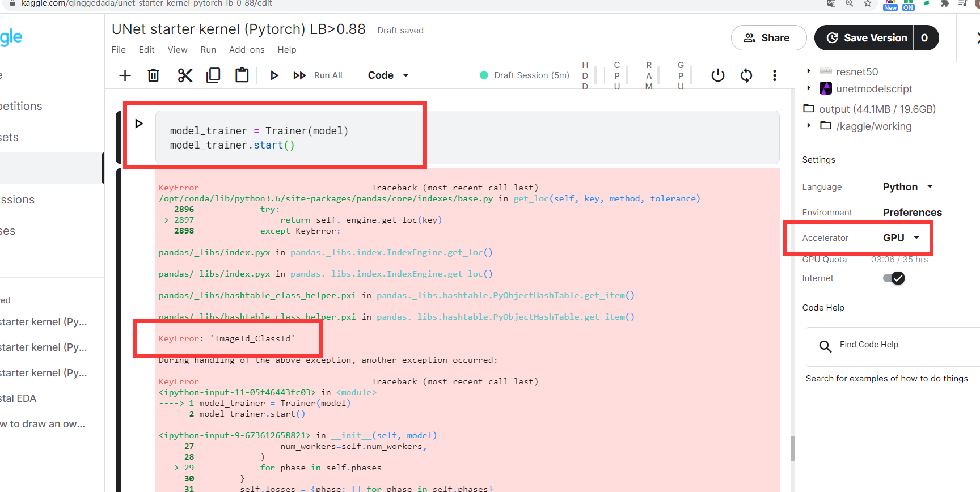This screenshot has height=492, width=980.
Task: Copy cell using copy icon
Action: 213,75
